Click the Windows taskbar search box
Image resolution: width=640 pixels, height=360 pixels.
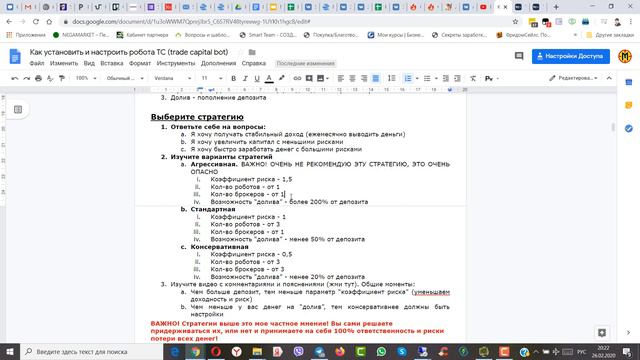click(91, 351)
